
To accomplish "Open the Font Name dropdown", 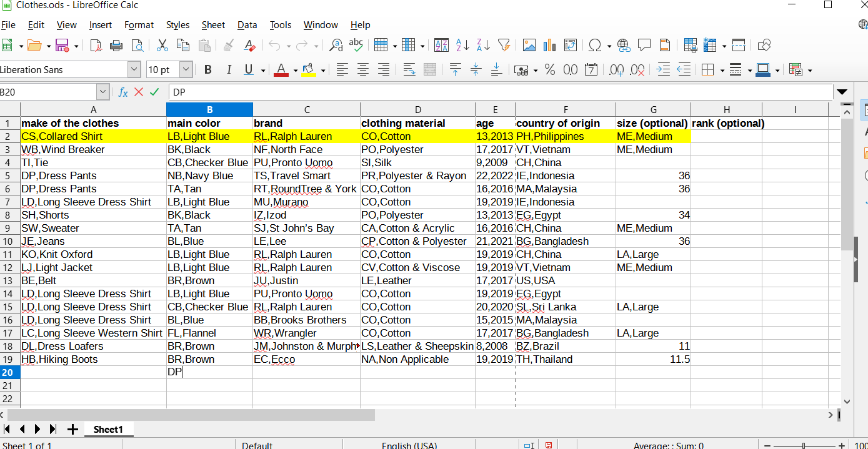I will pyautogui.click(x=134, y=70).
